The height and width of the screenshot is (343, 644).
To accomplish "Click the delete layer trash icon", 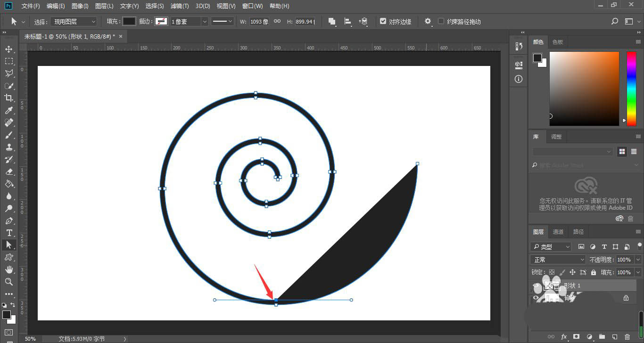I will click(627, 336).
